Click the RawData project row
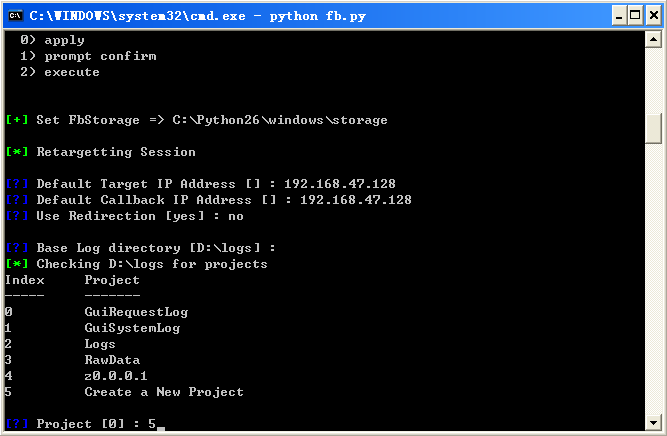The width and height of the screenshot is (667, 436). pos(112,360)
